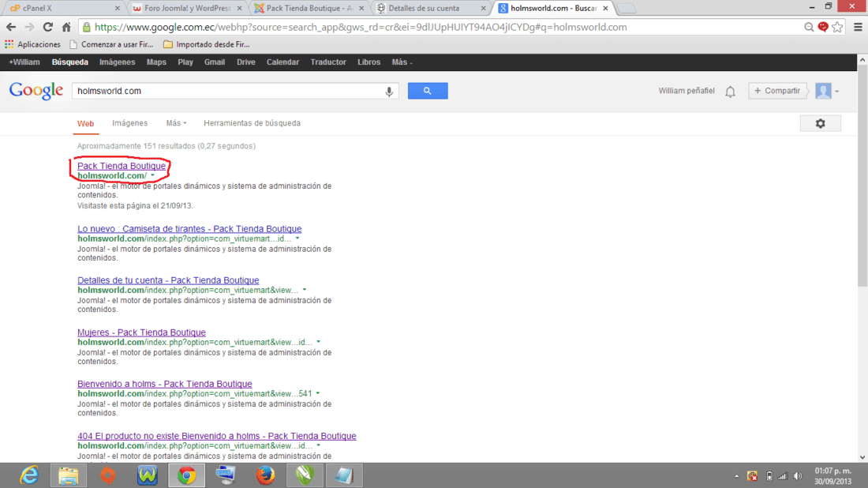Screen dimensions: 868x488
Task: Open the orange flower app in taskbar
Action: click(107, 475)
